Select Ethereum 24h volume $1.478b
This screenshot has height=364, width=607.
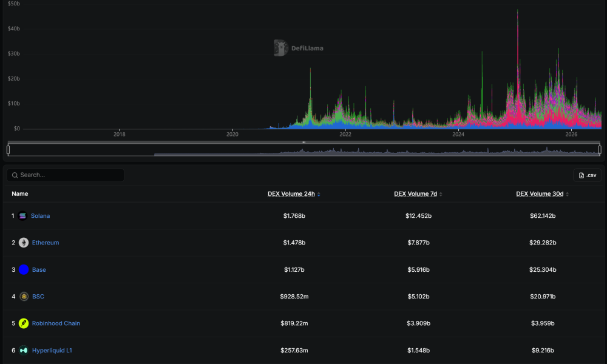coord(294,243)
